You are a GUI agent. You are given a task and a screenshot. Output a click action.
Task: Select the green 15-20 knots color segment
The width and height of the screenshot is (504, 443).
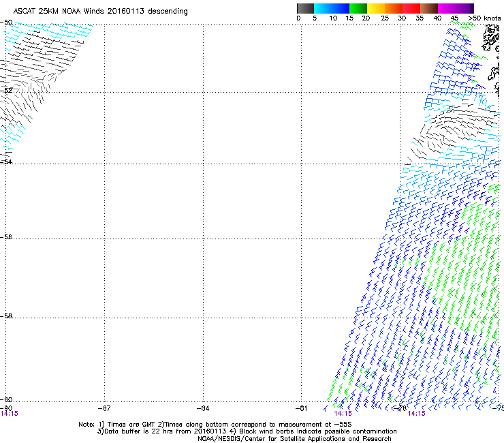pos(358,8)
